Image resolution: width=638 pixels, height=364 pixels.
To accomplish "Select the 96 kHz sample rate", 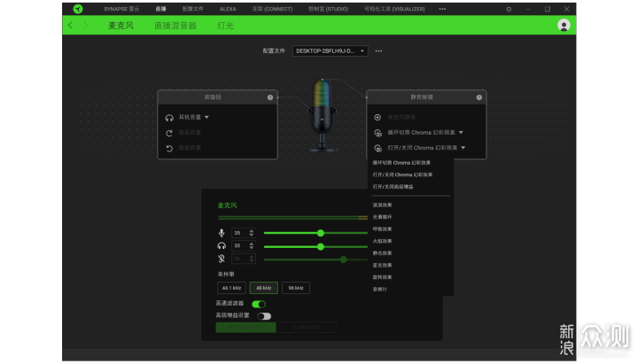I will [x=296, y=288].
